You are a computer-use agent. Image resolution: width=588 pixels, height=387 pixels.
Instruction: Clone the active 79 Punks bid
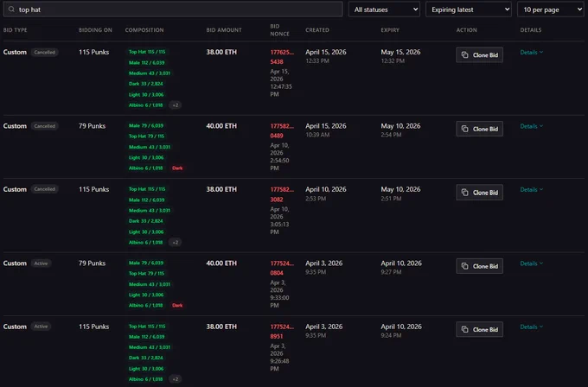479,266
